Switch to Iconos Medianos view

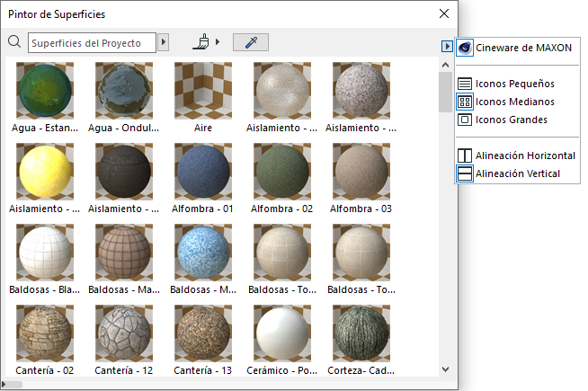[506, 102]
